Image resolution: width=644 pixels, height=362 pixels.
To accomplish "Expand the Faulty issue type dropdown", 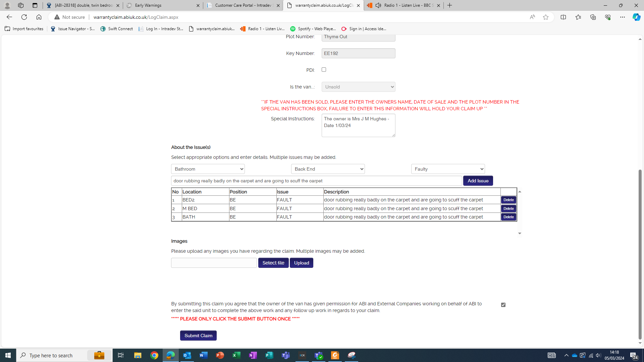I will click(x=448, y=169).
